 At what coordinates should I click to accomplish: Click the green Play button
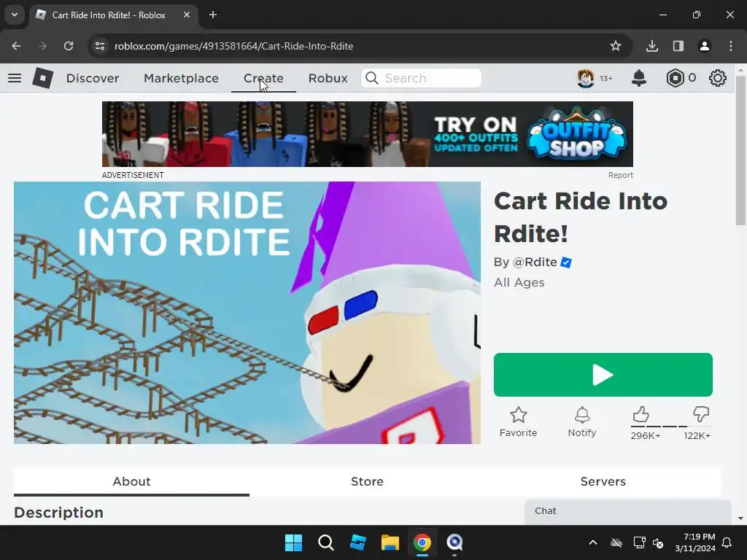[x=603, y=375]
